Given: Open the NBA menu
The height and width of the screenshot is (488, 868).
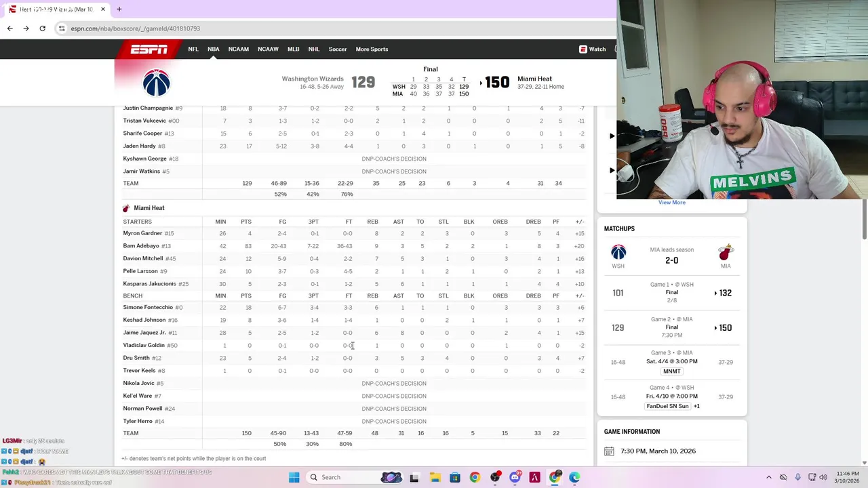Looking at the screenshot, I should (x=213, y=49).
